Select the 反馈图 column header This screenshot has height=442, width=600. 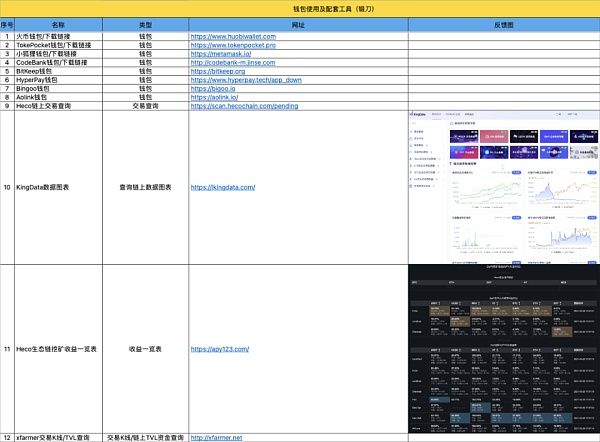(504, 24)
